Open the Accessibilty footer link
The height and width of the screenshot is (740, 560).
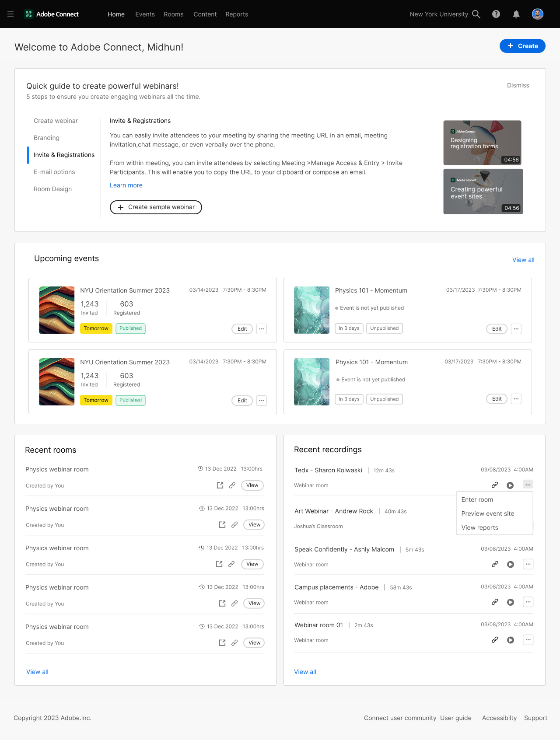pyautogui.click(x=499, y=718)
